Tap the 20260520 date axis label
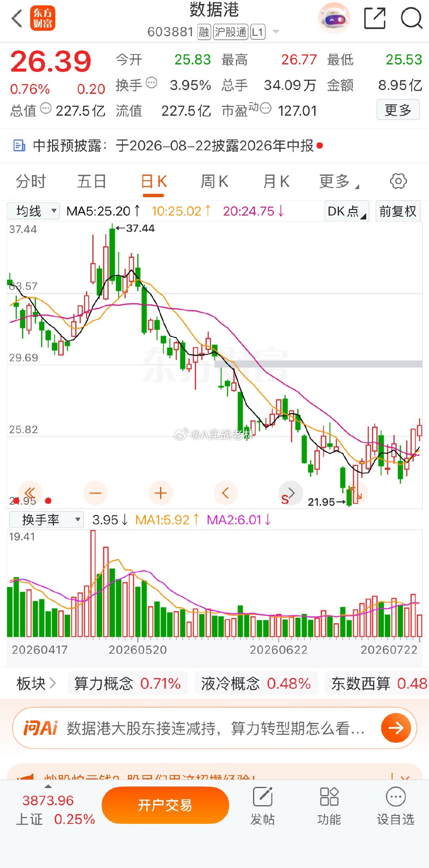 tap(138, 650)
